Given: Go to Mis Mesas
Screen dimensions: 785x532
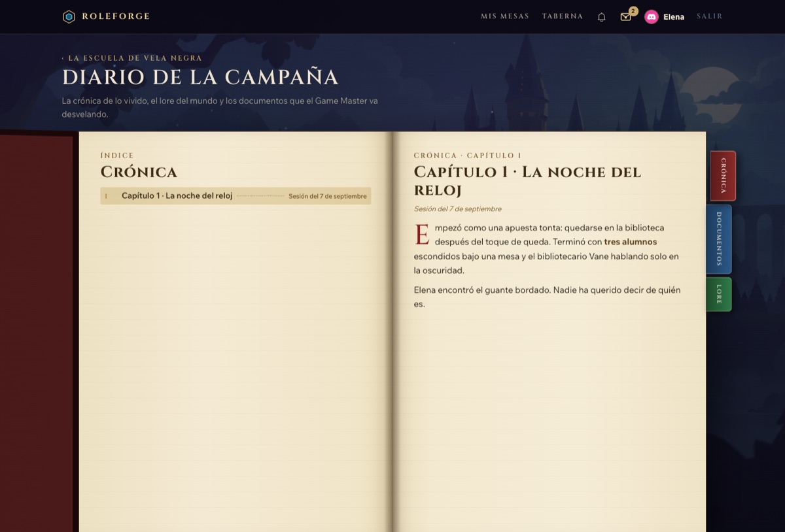Looking at the screenshot, I should pos(504,16).
